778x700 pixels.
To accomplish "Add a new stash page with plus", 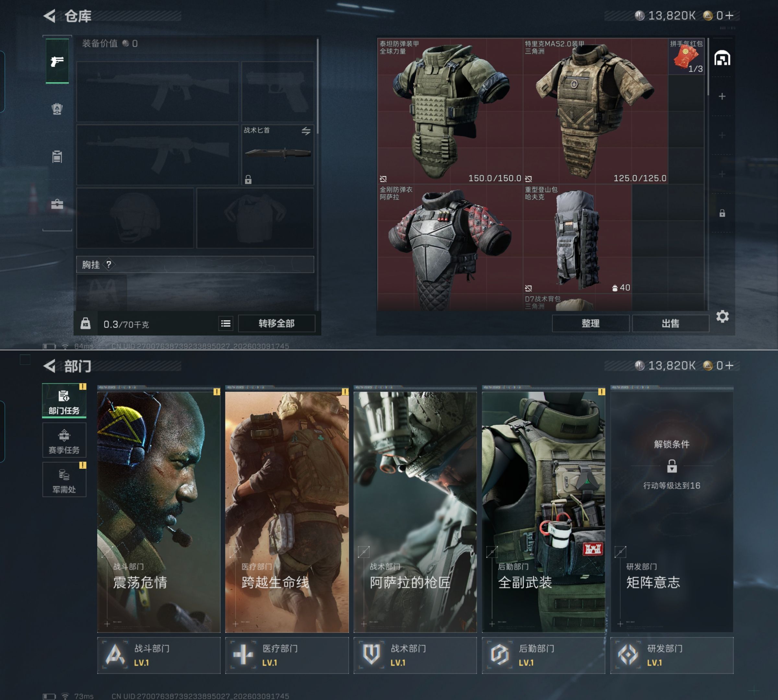I will [722, 96].
